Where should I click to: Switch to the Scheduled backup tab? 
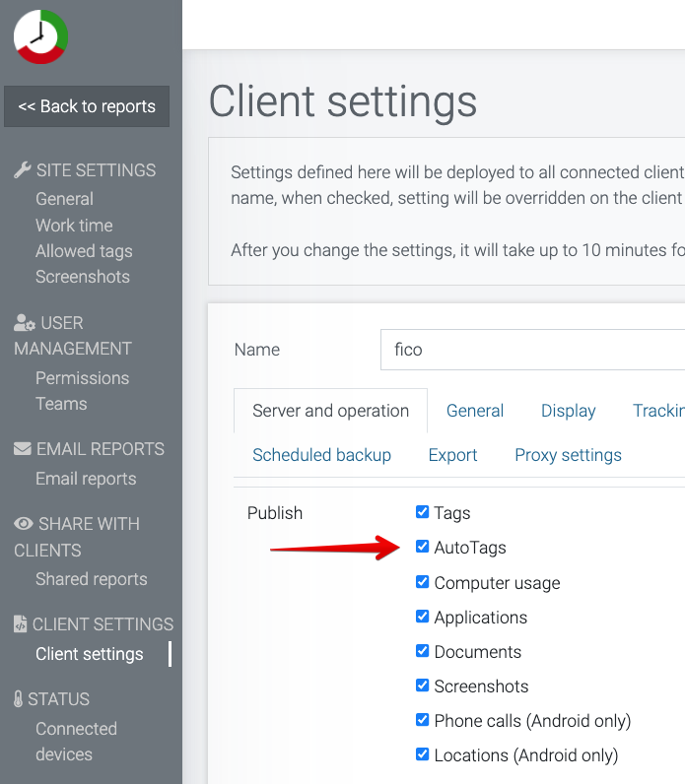coord(321,455)
